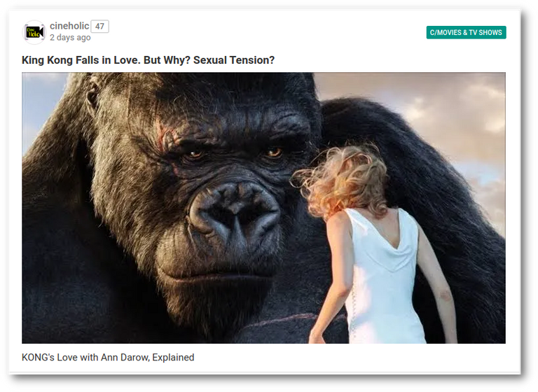
Task: Open the King Kong post image
Action: point(263,208)
